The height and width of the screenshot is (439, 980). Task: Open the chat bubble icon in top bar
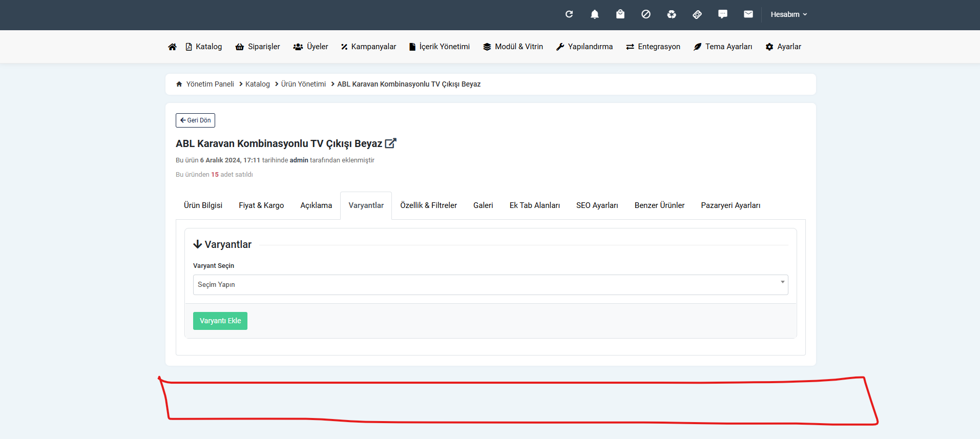722,14
